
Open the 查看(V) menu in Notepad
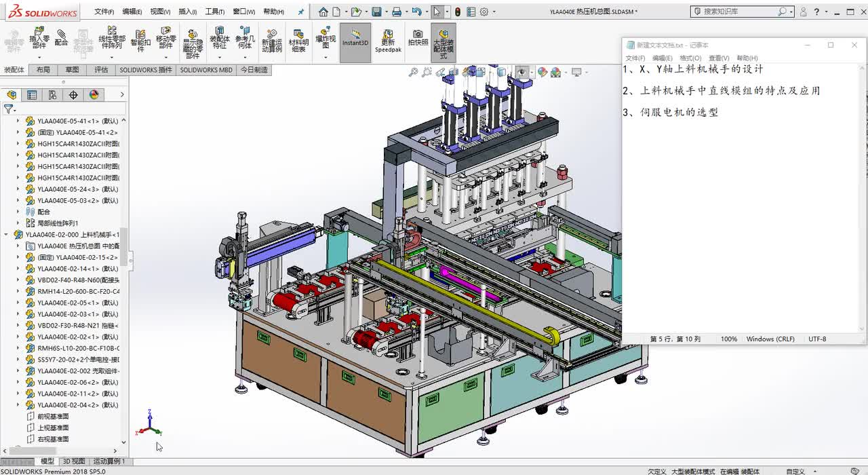pyautogui.click(x=719, y=58)
